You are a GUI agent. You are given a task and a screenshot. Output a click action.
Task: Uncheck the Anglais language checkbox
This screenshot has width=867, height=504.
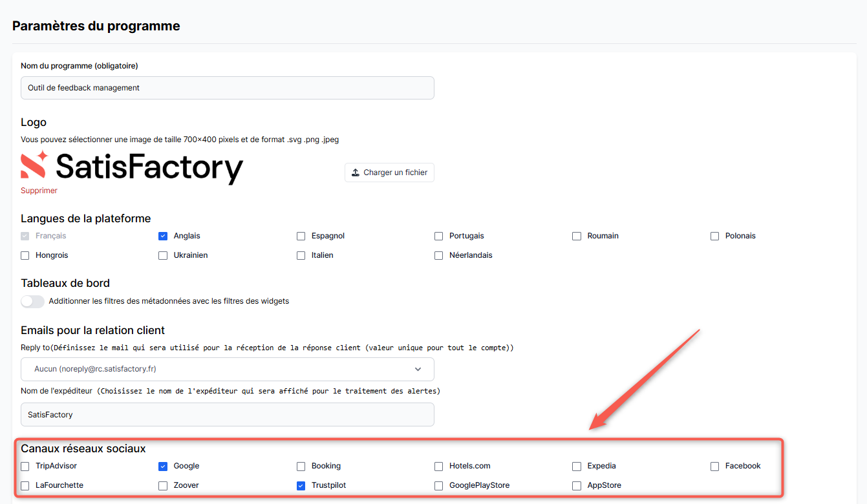(x=163, y=236)
